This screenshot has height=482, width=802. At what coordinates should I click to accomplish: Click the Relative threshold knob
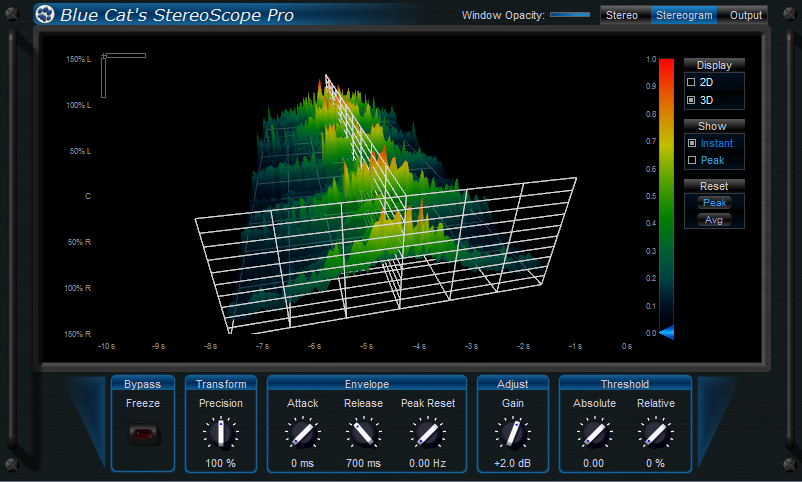point(656,433)
